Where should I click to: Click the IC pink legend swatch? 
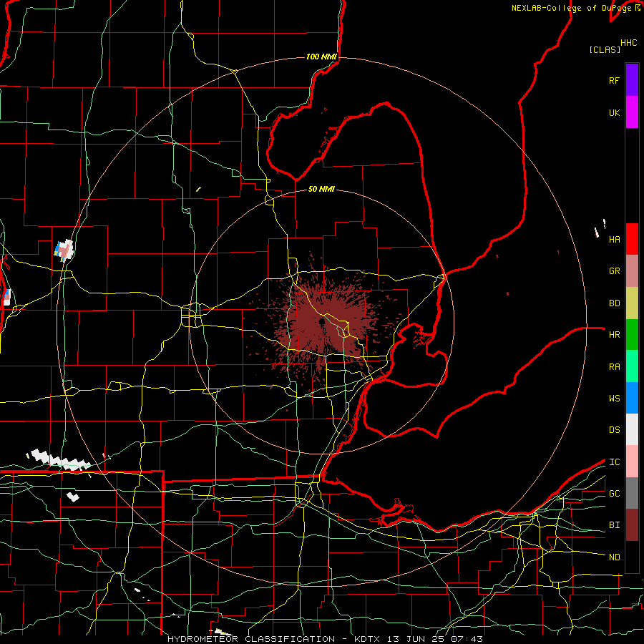[632, 462]
